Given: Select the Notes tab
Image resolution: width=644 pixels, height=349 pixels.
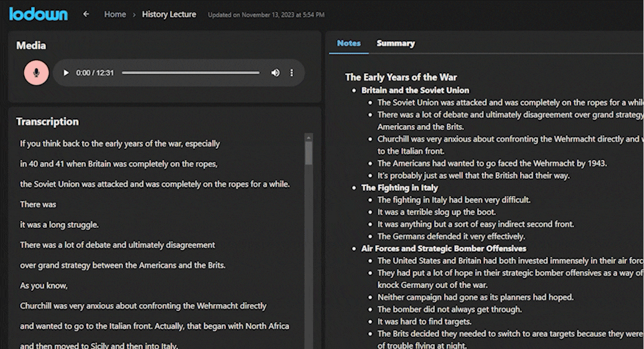Looking at the screenshot, I should coord(349,43).
